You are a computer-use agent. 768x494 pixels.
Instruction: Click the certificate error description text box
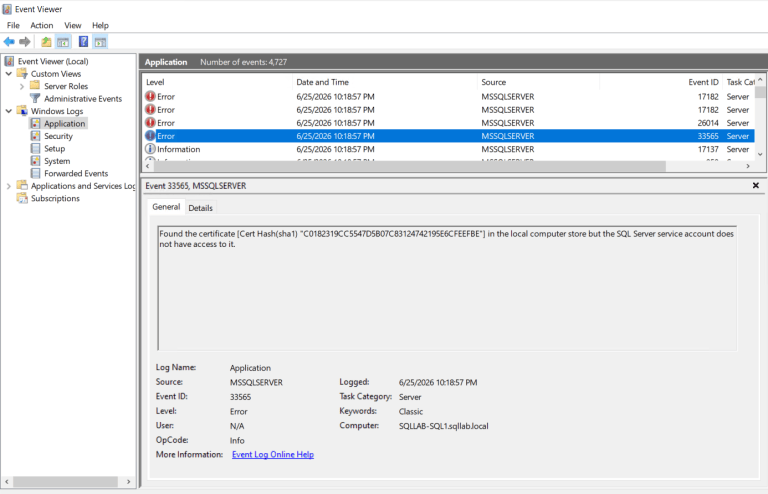click(447, 288)
